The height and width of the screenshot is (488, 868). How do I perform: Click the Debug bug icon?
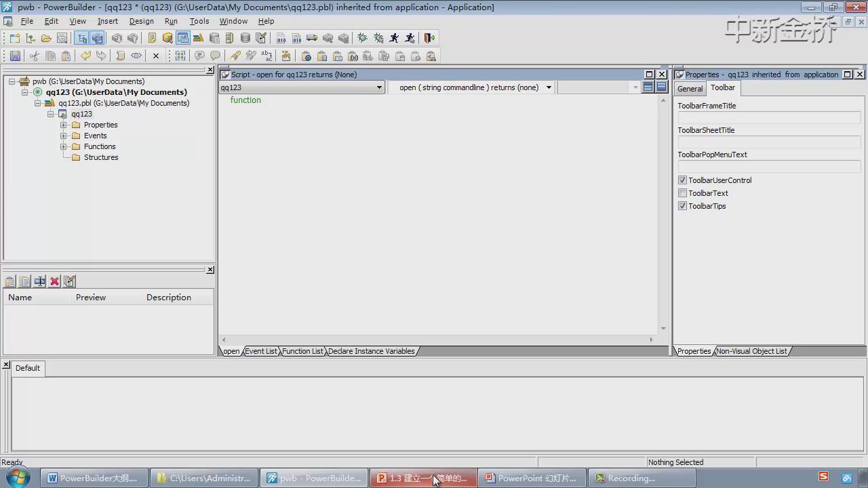[x=363, y=38]
